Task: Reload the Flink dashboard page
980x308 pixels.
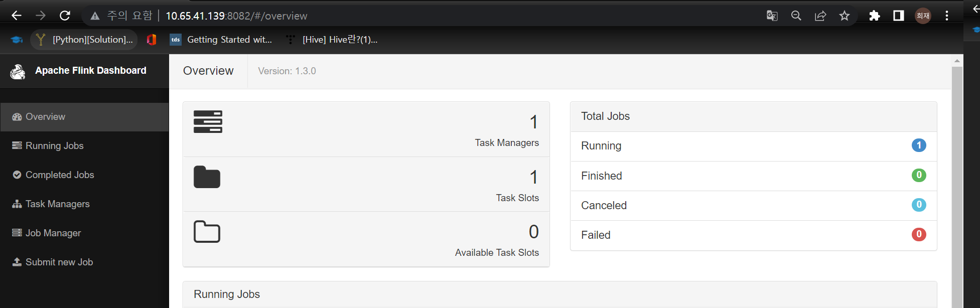Action: click(65, 16)
